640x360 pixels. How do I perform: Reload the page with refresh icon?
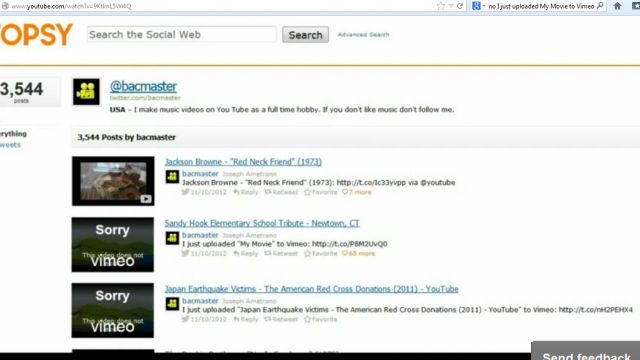460,6
